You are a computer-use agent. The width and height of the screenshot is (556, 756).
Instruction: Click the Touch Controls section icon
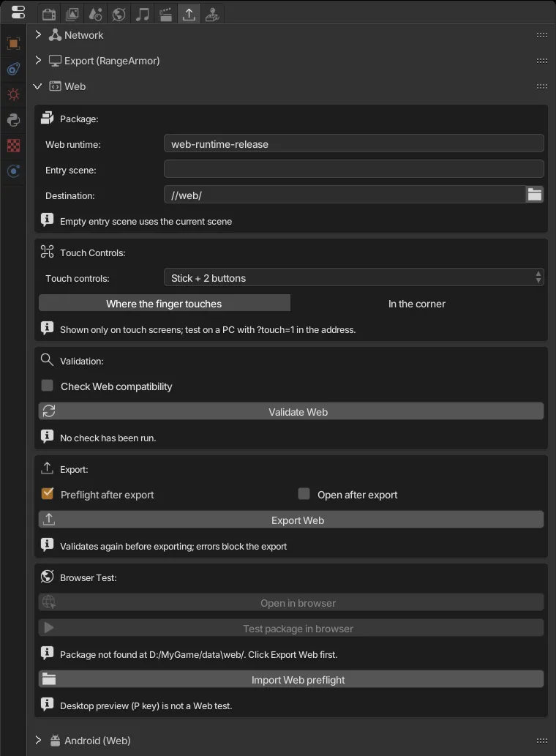click(48, 252)
